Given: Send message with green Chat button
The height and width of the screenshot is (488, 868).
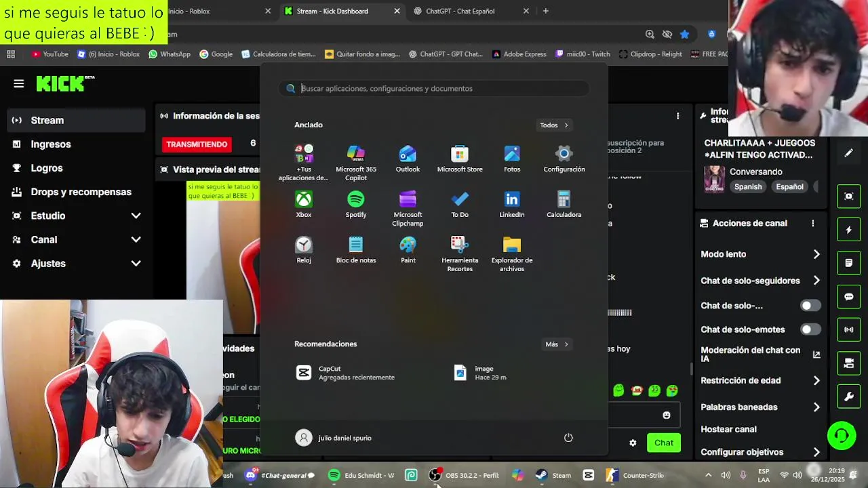Looking at the screenshot, I should (663, 443).
